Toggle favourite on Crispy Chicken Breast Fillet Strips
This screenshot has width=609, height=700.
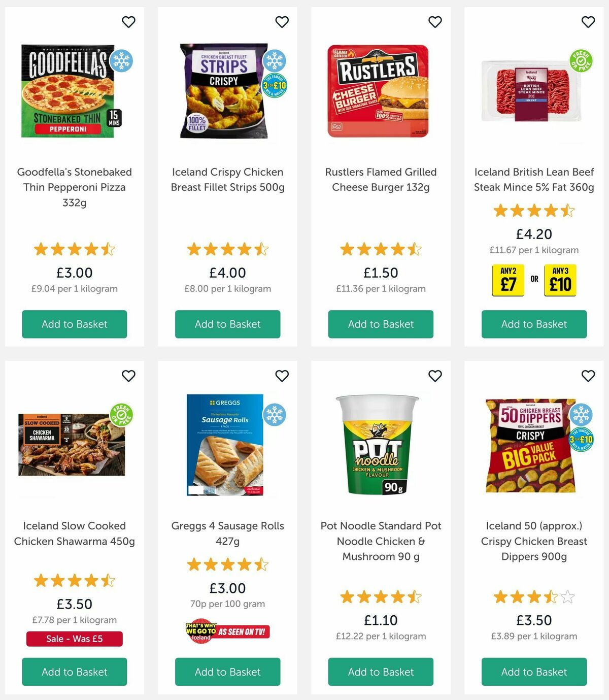(x=282, y=22)
